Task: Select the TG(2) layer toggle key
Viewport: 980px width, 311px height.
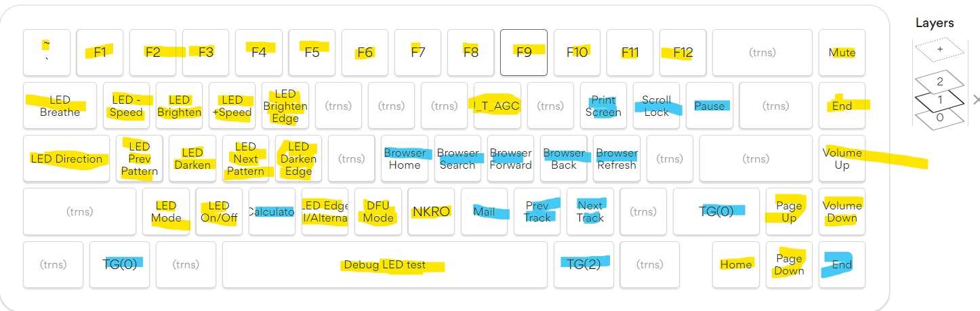Action: 584,264
